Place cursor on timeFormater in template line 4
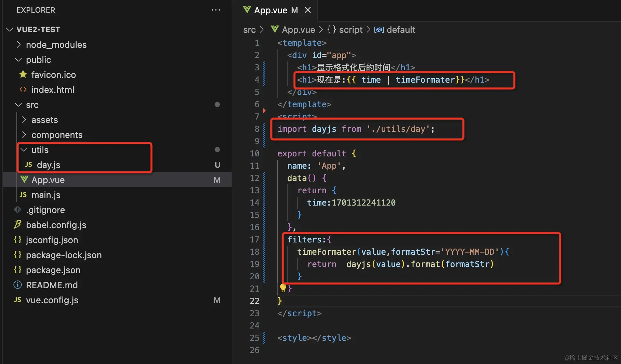 (x=425, y=80)
